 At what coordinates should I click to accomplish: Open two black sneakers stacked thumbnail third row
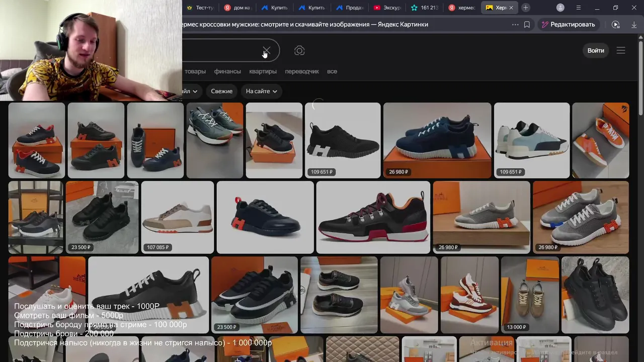pyautogui.click(x=339, y=295)
